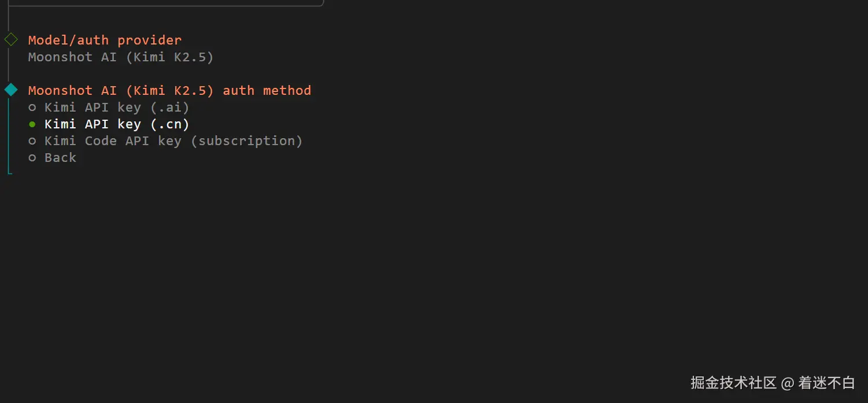Click the teal filled diamond step marker
The width and height of the screenshot is (868, 403).
(x=11, y=90)
